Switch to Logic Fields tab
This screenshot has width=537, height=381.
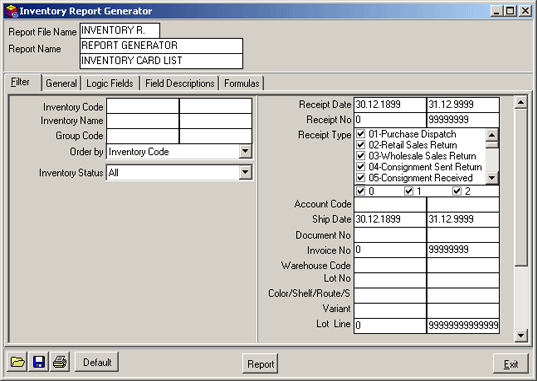pos(110,83)
